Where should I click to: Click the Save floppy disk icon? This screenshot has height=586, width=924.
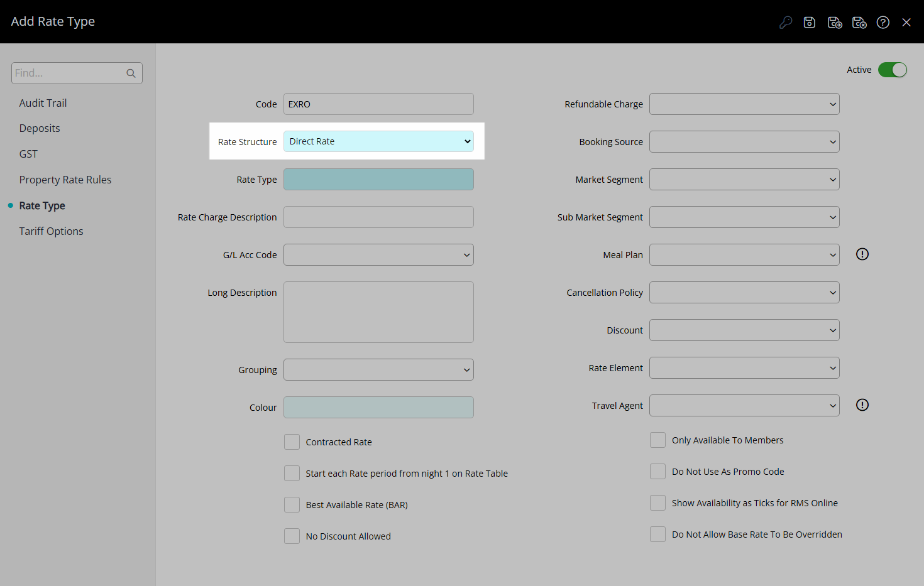coord(810,23)
